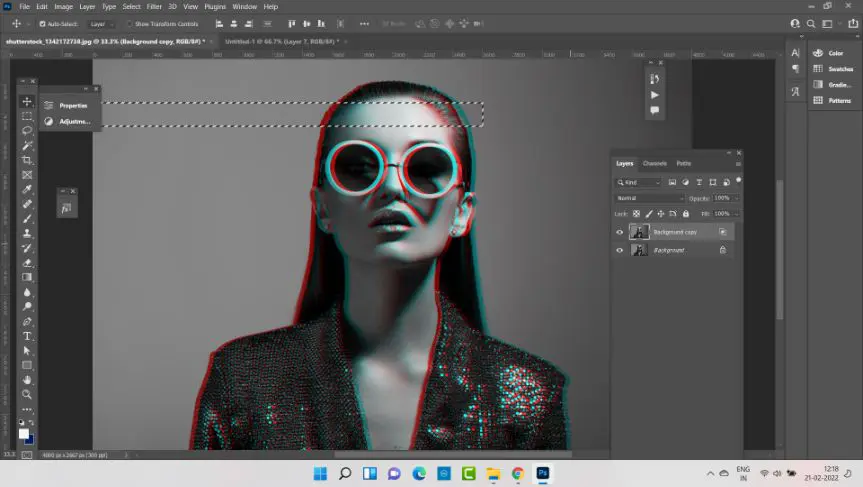The image size is (863, 487).
Task: Expand the layer filter Kind dropdown
Action: (x=640, y=183)
